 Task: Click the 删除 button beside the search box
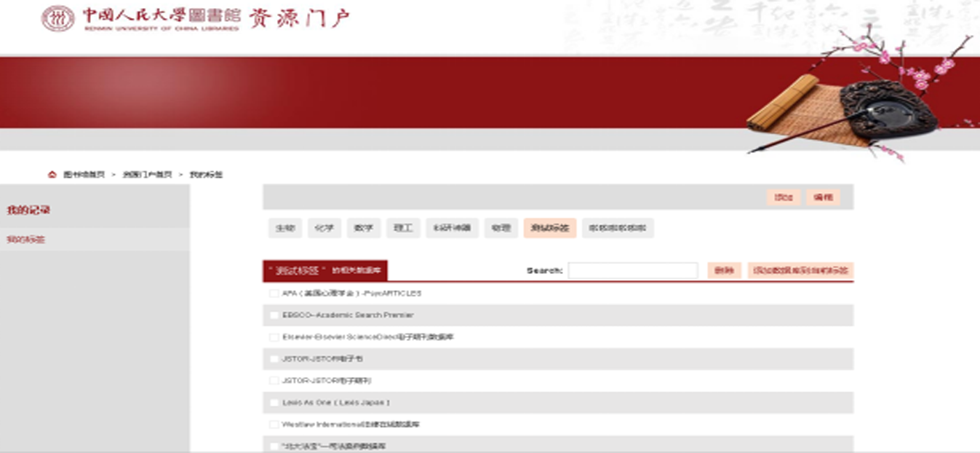tap(724, 270)
